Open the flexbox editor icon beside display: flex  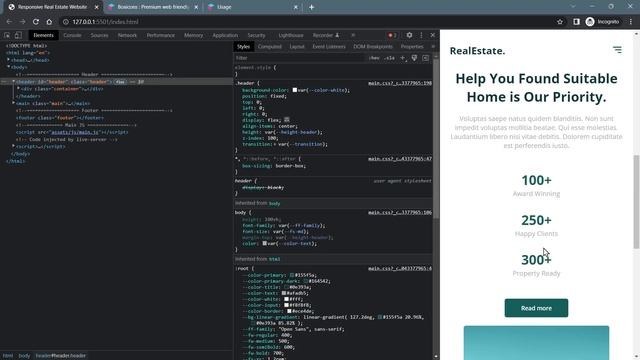(x=287, y=120)
